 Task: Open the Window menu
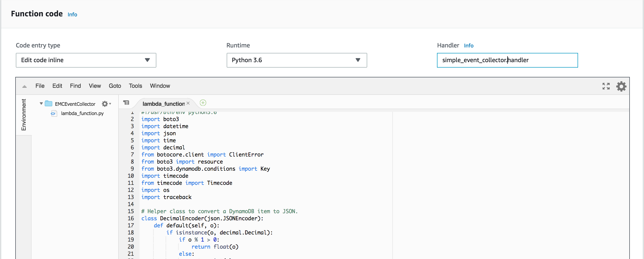point(160,86)
